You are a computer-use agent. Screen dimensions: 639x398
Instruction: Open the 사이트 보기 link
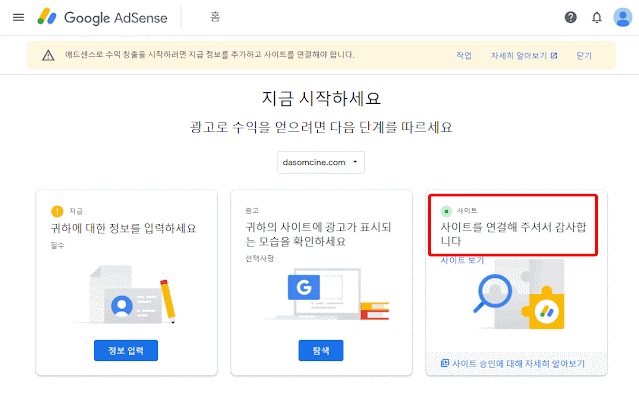(462, 260)
